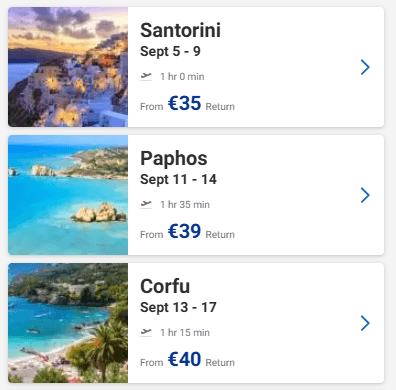This screenshot has height=390, width=396.
Task: Open the Santorini destination title
Action: click(180, 30)
